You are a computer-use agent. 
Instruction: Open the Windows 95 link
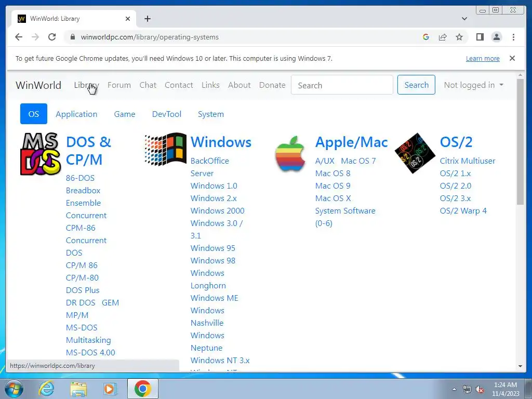(212, 248)
